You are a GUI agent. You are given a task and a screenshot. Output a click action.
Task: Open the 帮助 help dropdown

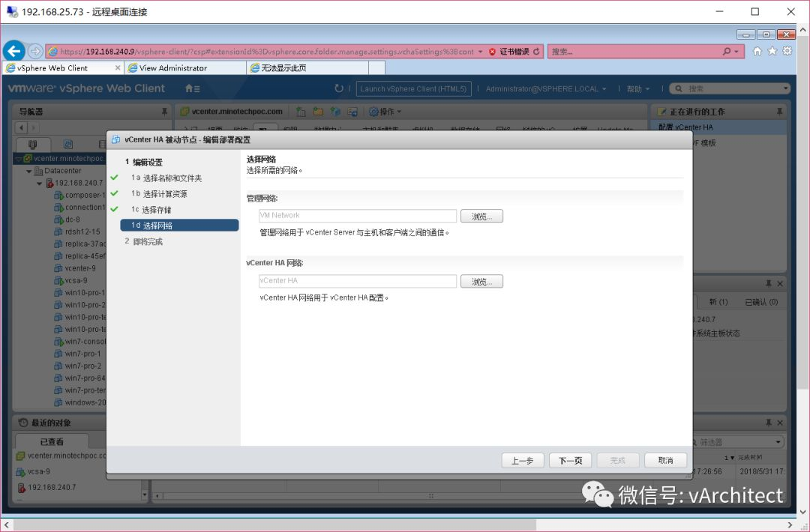[638, 88]
